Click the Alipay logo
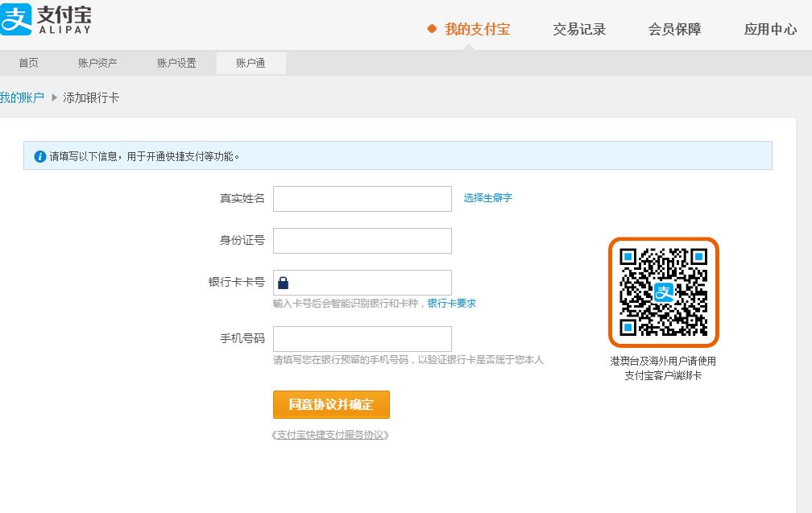 coord(46,19)
